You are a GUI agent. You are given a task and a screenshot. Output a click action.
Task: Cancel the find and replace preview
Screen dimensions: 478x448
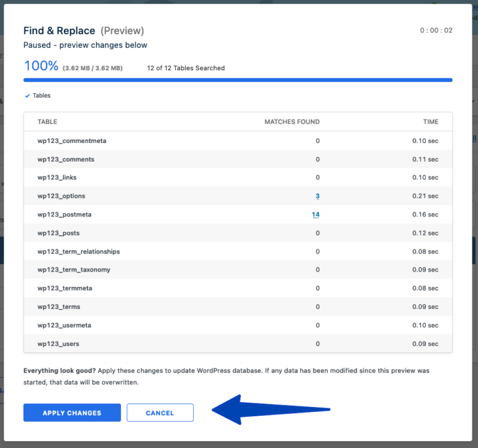coord(160,413)
